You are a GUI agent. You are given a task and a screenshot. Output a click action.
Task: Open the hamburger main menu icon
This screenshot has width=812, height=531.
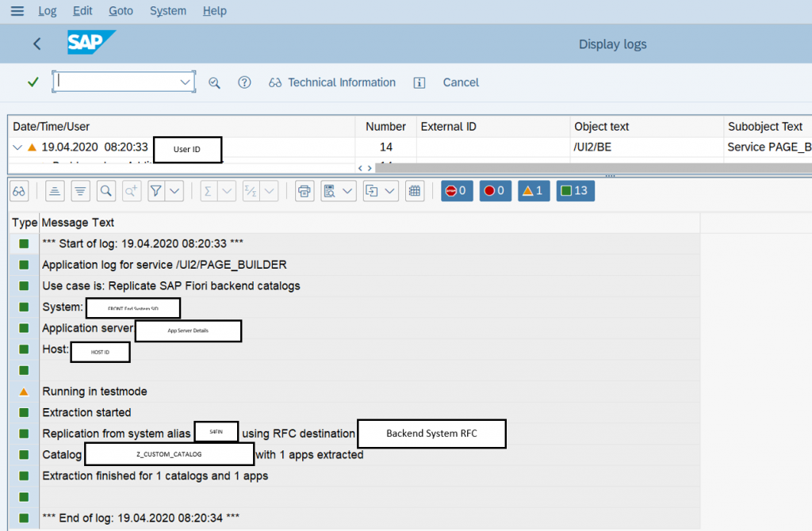(x=17, y=11)
